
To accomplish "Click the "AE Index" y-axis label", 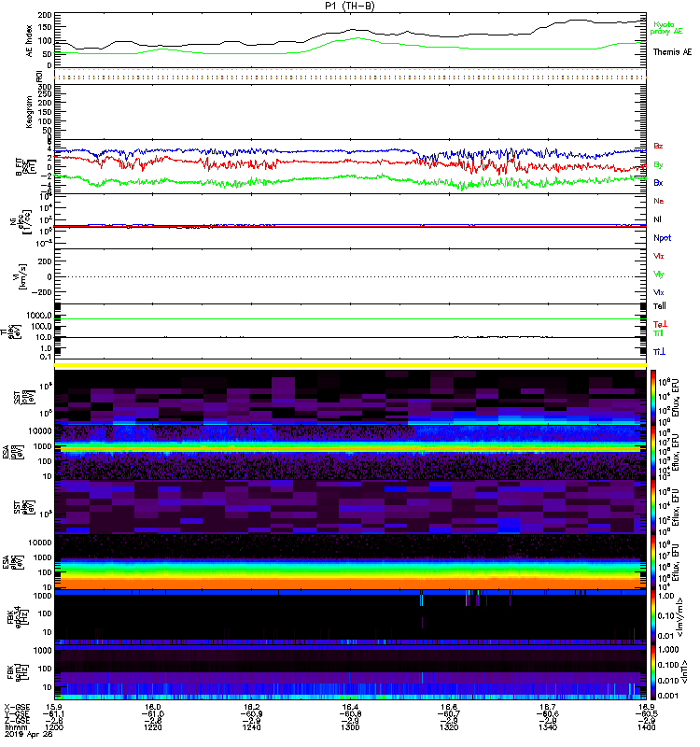I will [x=29, y=41].
